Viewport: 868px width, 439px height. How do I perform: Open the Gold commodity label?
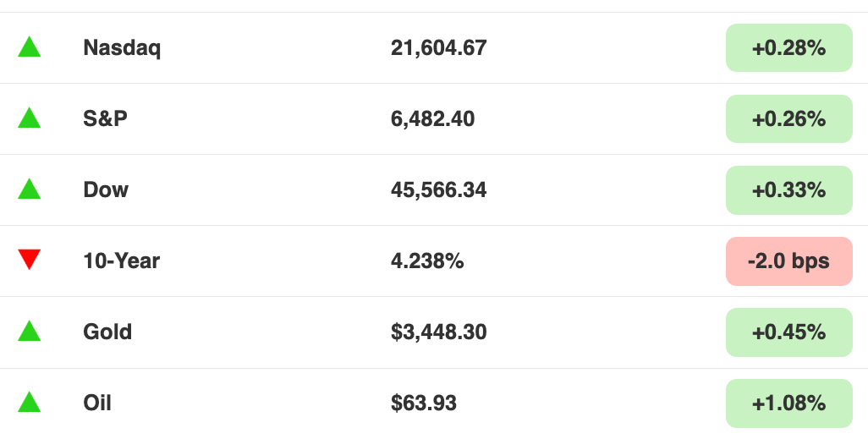click(107, 332)
